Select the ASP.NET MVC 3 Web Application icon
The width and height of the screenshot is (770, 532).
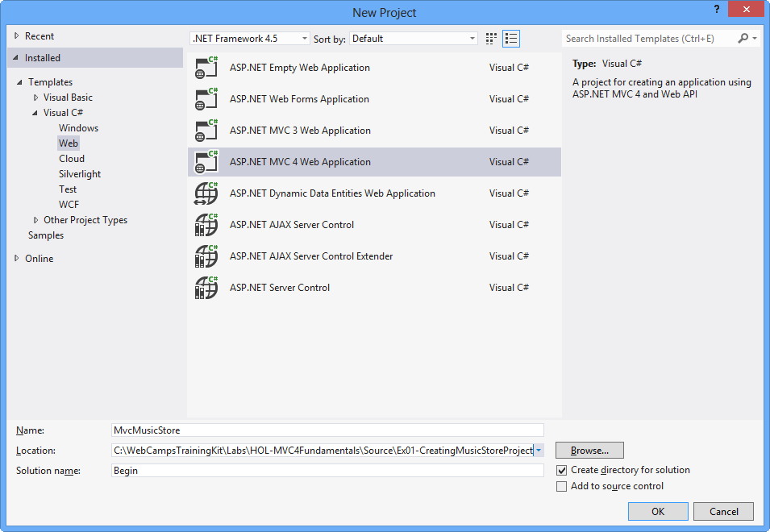[x=206, y=130]
